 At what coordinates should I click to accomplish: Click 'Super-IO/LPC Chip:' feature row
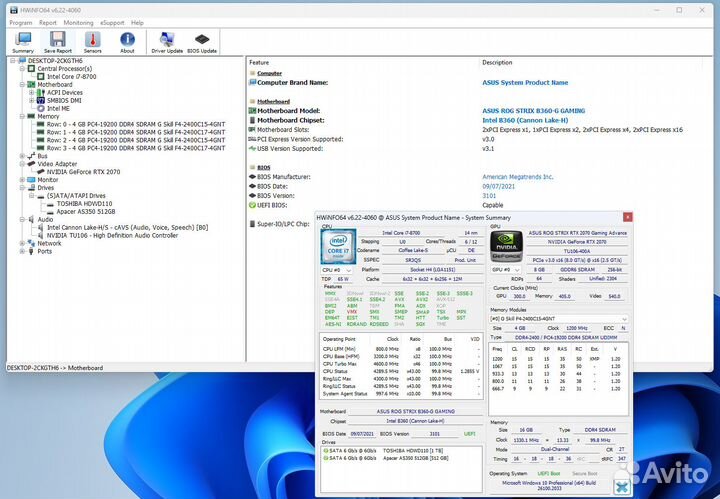tap(283, 224)
